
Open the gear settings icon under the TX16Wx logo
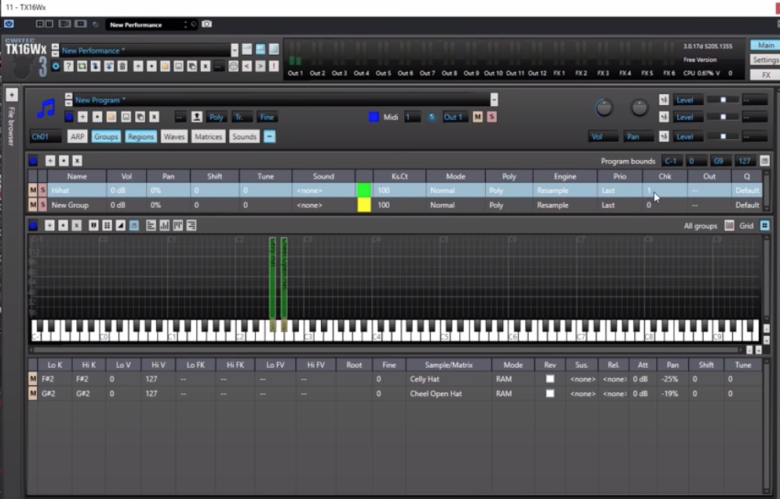tap(56, 66)
